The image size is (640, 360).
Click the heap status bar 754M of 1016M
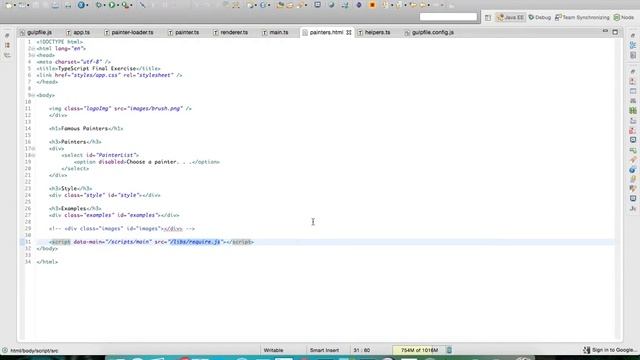419,350
